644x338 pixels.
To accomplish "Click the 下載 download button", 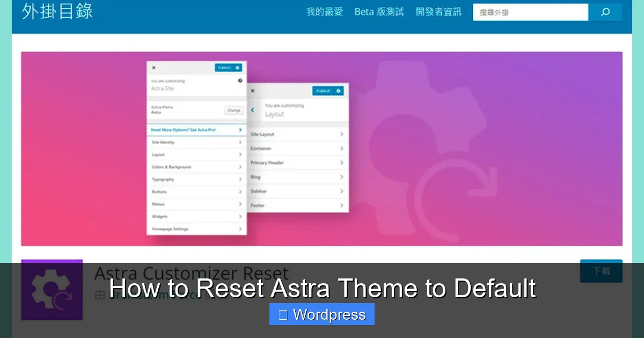I will coord(601,271).
